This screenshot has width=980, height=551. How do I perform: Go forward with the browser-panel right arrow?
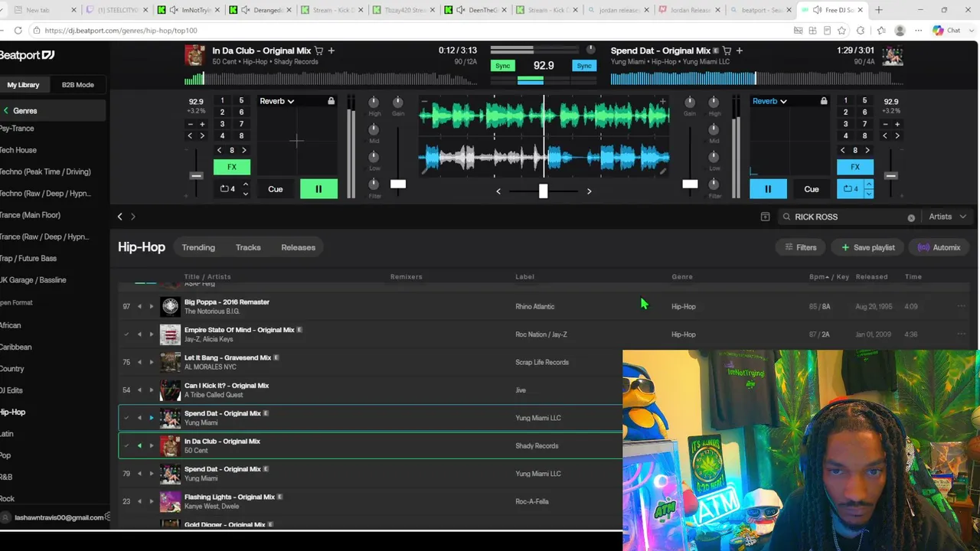click(132, 217)
